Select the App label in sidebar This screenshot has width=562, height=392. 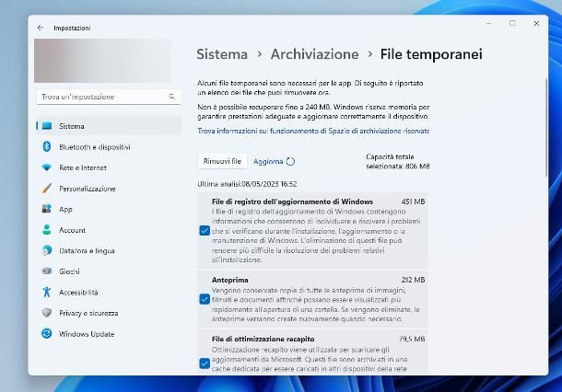coord(65,210)
